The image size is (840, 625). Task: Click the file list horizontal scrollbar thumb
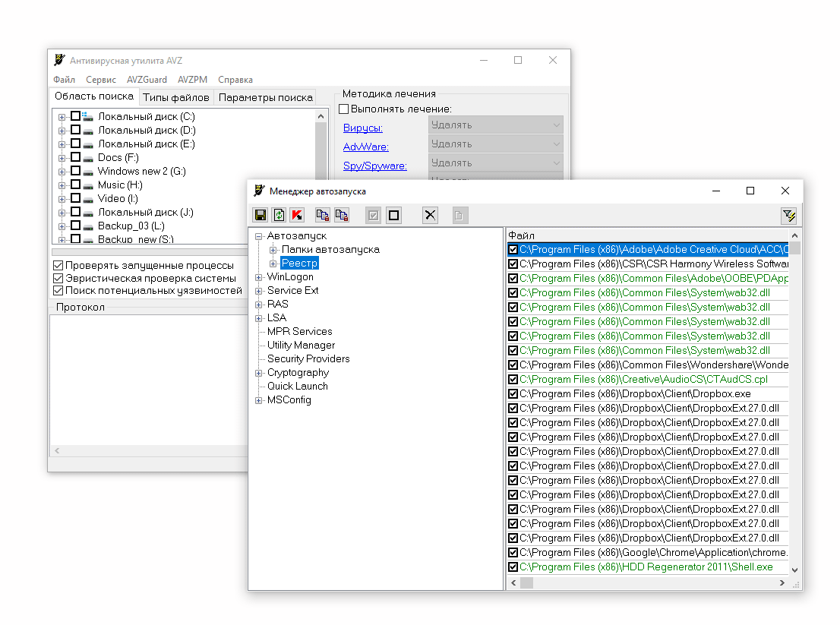coord(526,582)
